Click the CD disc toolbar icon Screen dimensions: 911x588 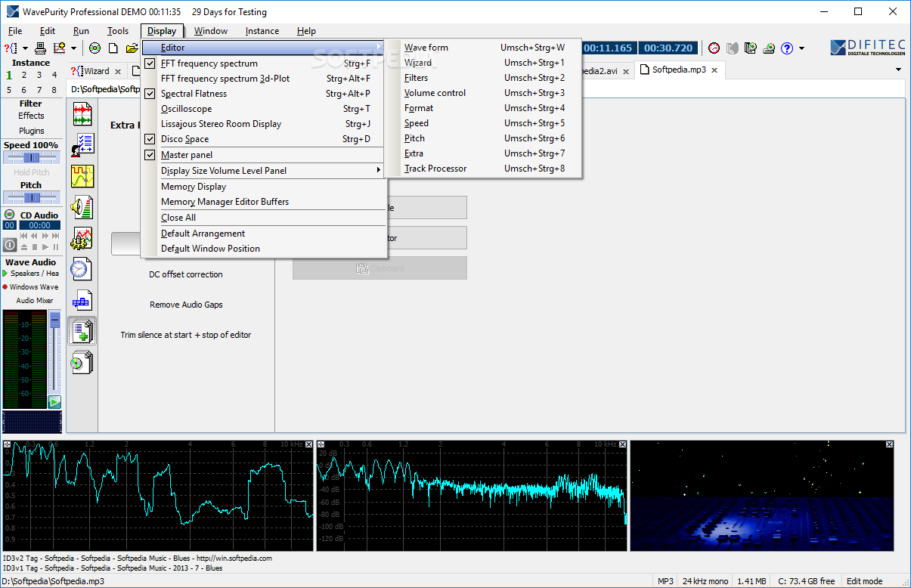[x=95, y=48]
